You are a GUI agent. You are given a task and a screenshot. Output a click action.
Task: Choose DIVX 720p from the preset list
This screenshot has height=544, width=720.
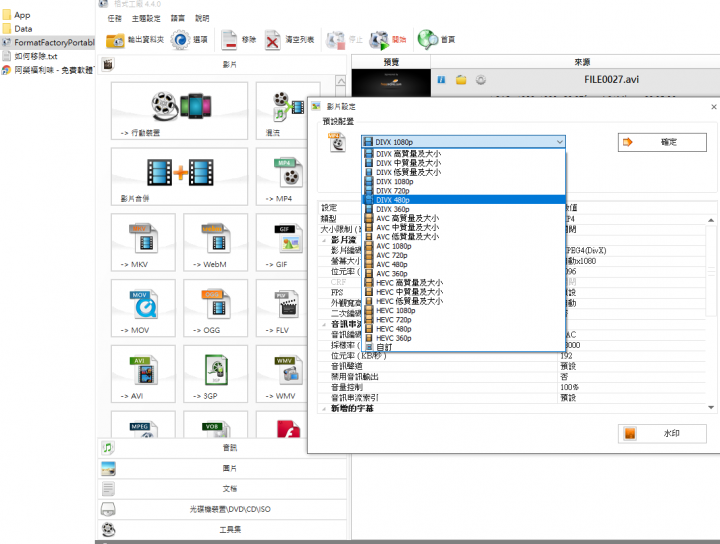click(x=463, y=191)
